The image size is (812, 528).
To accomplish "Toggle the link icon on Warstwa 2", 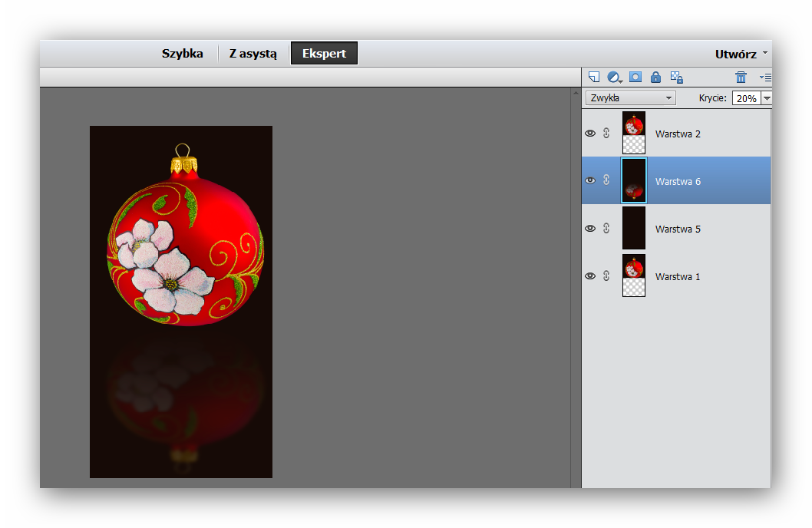I will coord(606,133).
